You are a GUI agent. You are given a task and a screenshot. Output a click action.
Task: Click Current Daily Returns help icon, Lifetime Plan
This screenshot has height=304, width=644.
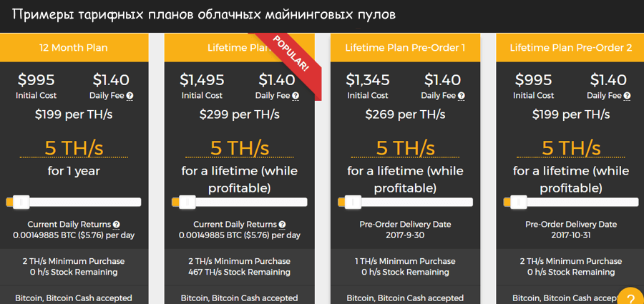coord(283,225)
